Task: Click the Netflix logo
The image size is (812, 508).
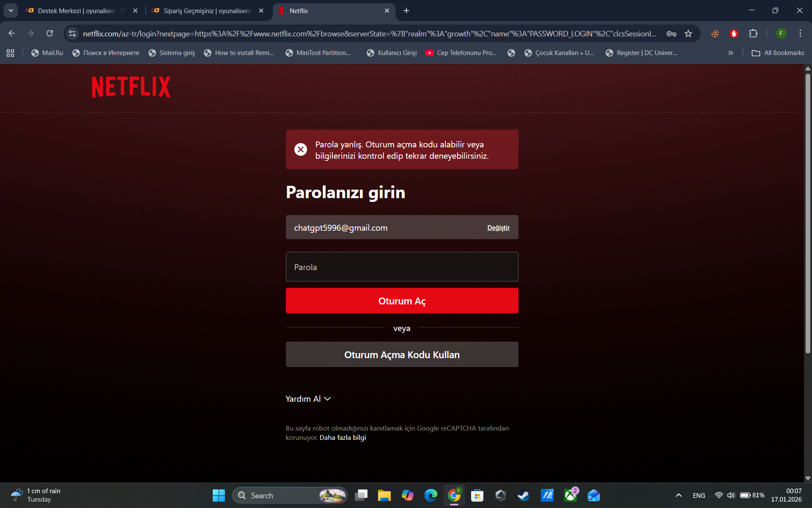Action: [131, 87]
